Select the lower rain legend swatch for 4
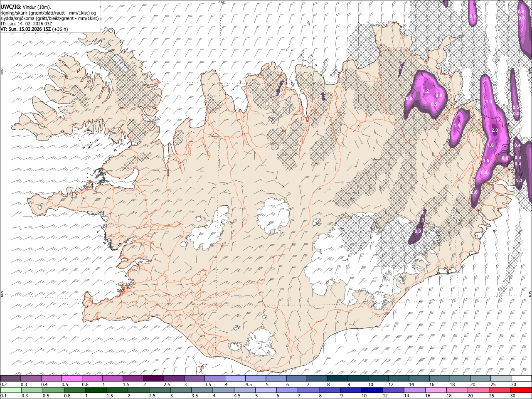Image resolution: width=532 pixels, height=399 pixels. click(x=223, y=390)
